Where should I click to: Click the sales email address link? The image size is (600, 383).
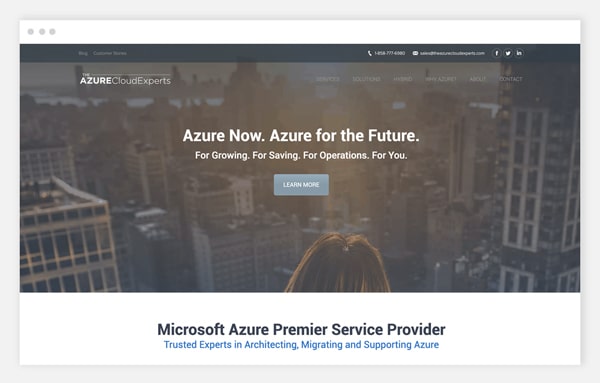[452, 53]
